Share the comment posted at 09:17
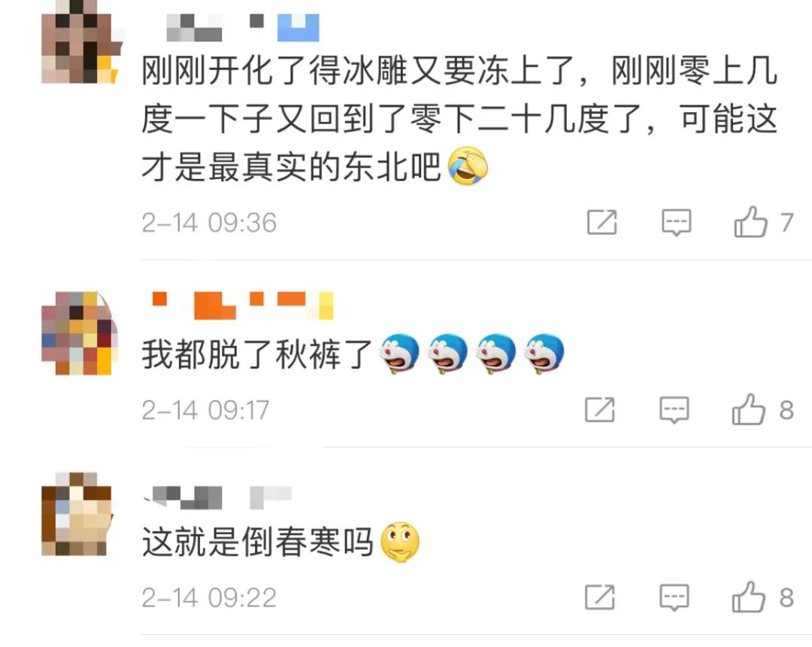Image resolution: width=812 pixels, height=647 pixels. click(x=600, y=410)
